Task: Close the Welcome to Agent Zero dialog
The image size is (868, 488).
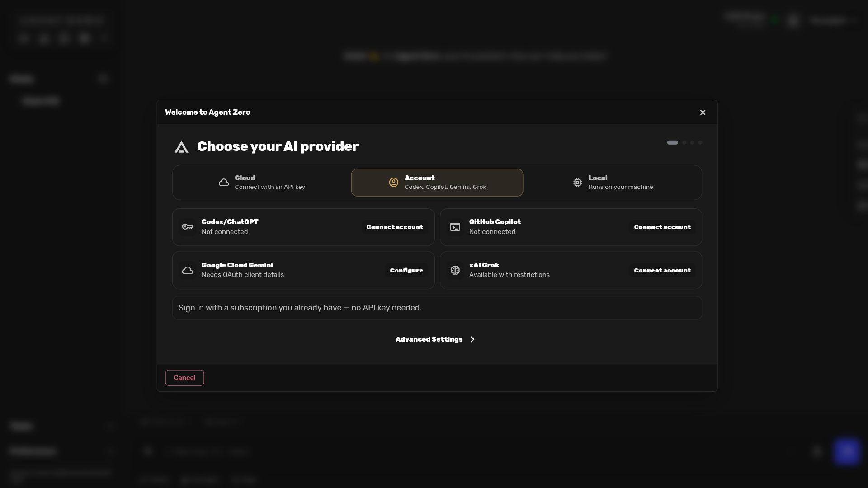Action: pyautogui.click(x=703, y=113)
